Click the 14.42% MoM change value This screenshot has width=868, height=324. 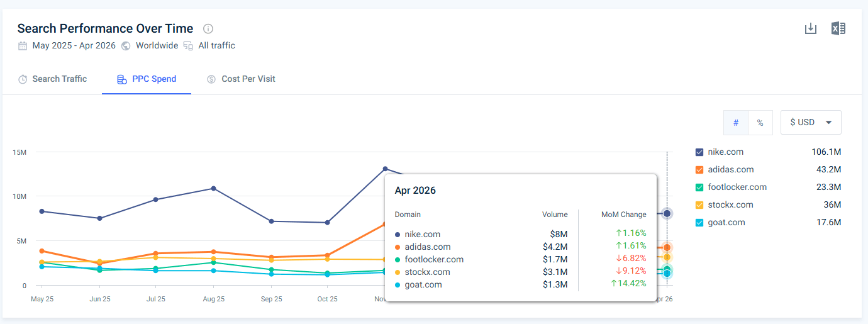[x=628, y=284]
